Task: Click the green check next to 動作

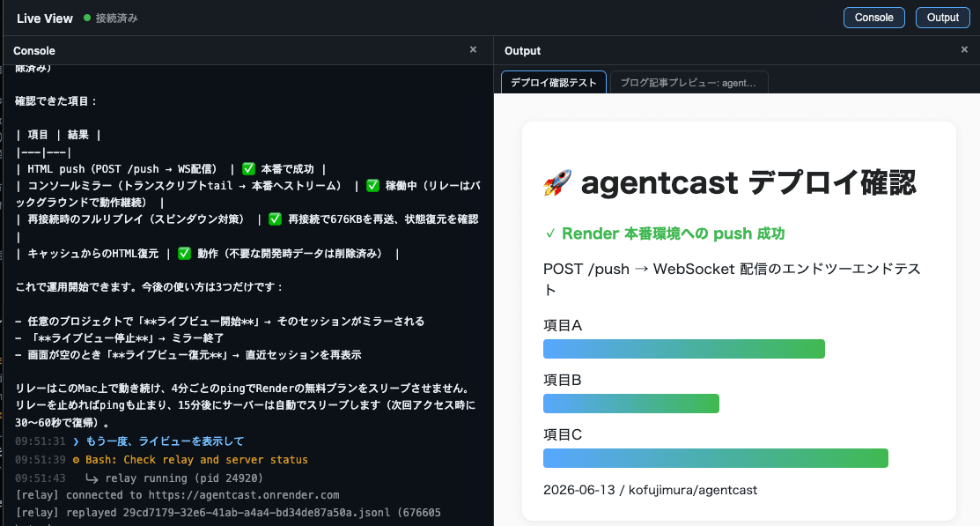Action: coord(184,253)
